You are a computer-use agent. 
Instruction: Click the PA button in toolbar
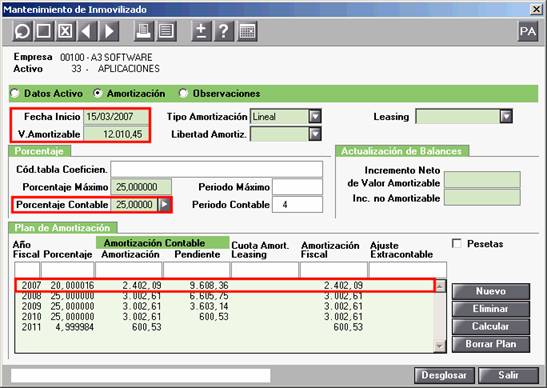[x=528, y=31]
